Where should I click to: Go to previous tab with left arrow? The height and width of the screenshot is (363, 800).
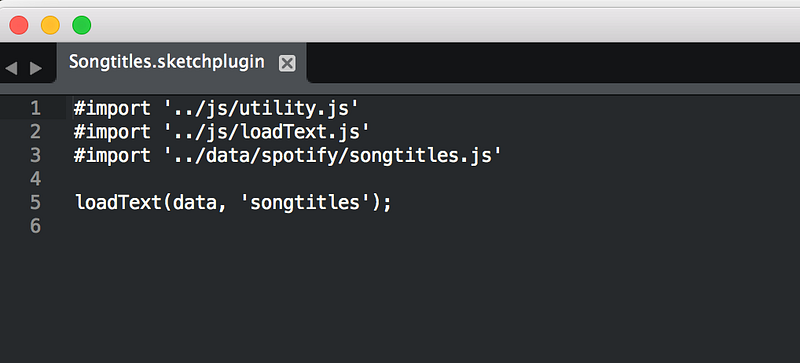(x=11, y=68)
